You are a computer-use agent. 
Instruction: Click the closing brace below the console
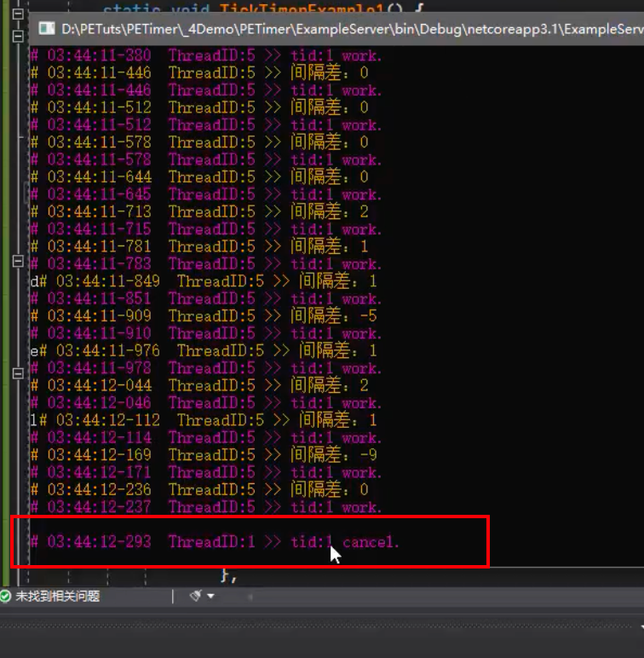(x=226, y=576)
